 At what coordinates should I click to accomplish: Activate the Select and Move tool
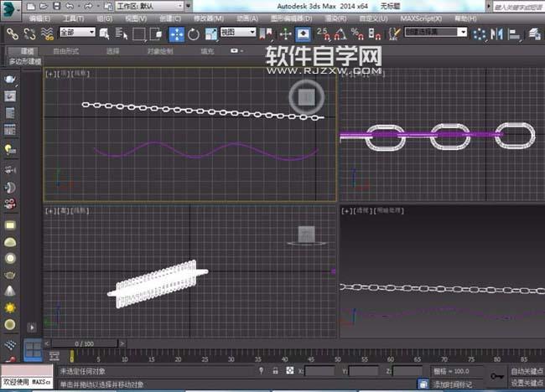point(177,34)
